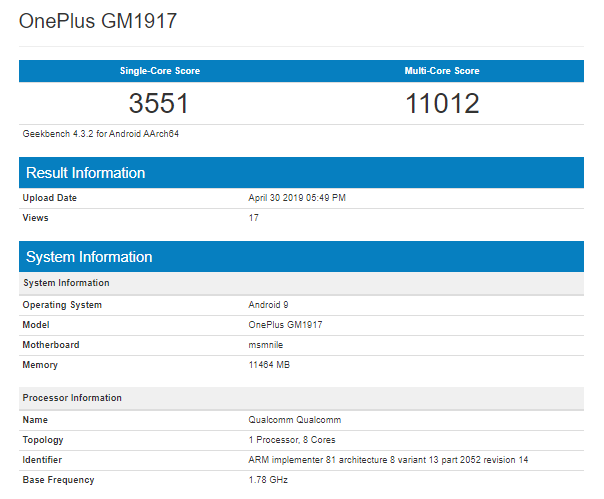
Task: Select the Multi-Core Score header
Action: 442,71
